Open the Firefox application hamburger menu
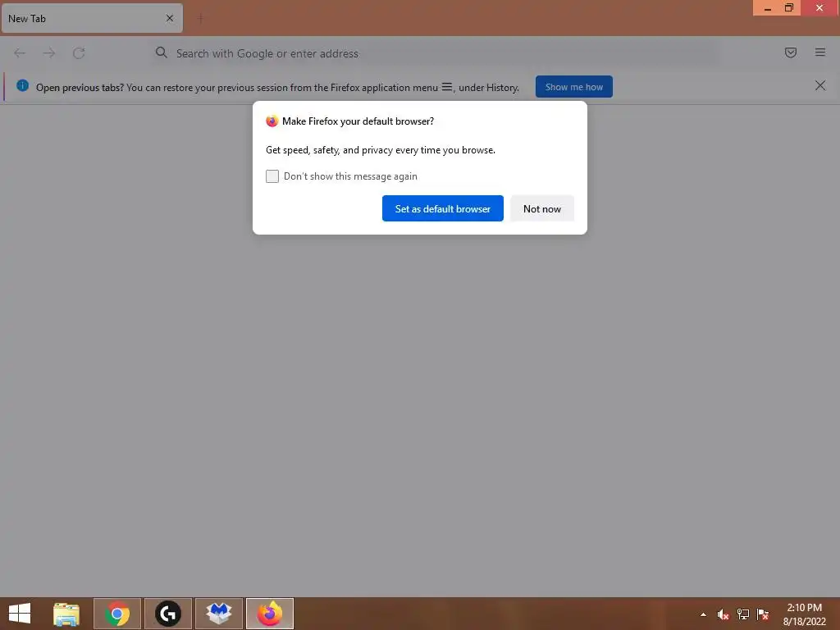Image resolution: width=840 pixels, height=630 pixels. (x=820, y=52)
